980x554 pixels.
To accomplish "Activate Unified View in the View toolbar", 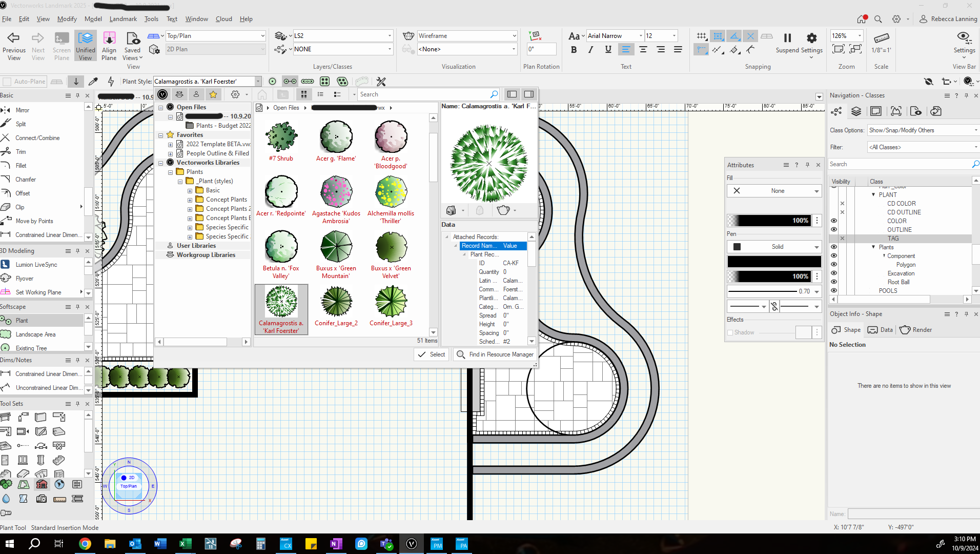I will tap(85, 45).
